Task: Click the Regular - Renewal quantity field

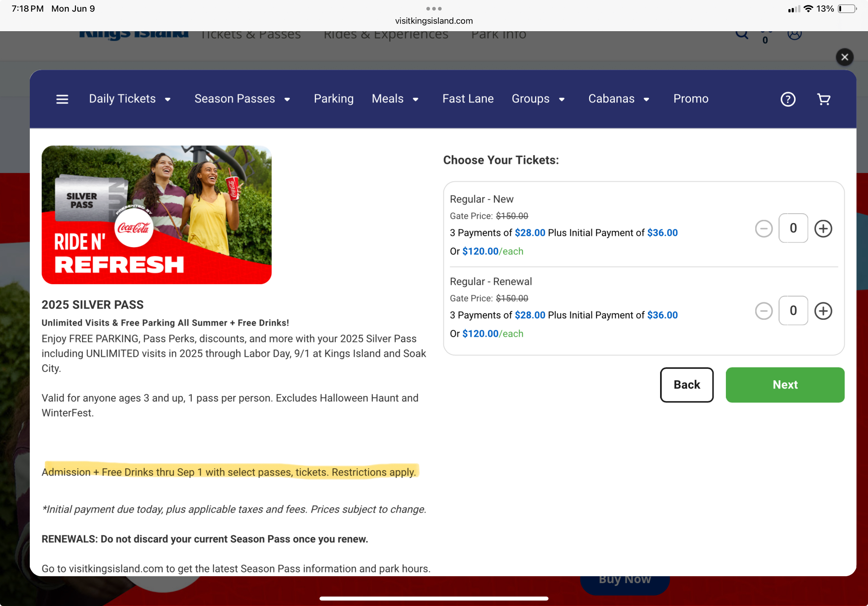Action: [x=793, y=311]
